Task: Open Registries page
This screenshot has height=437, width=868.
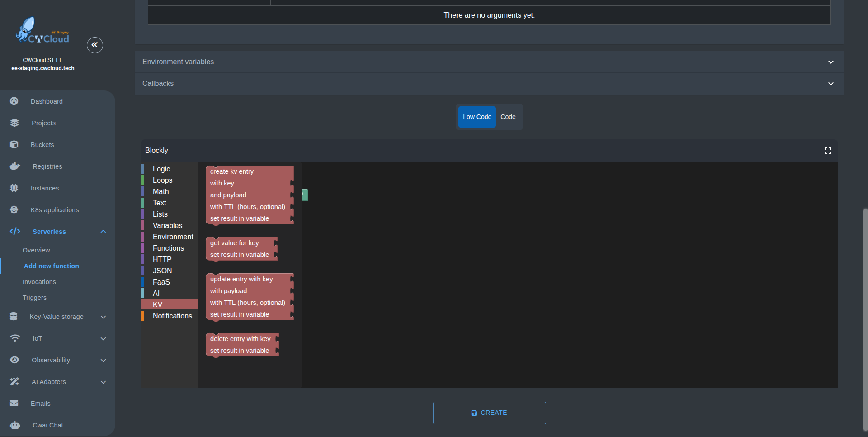Action: tap(47, 166)
